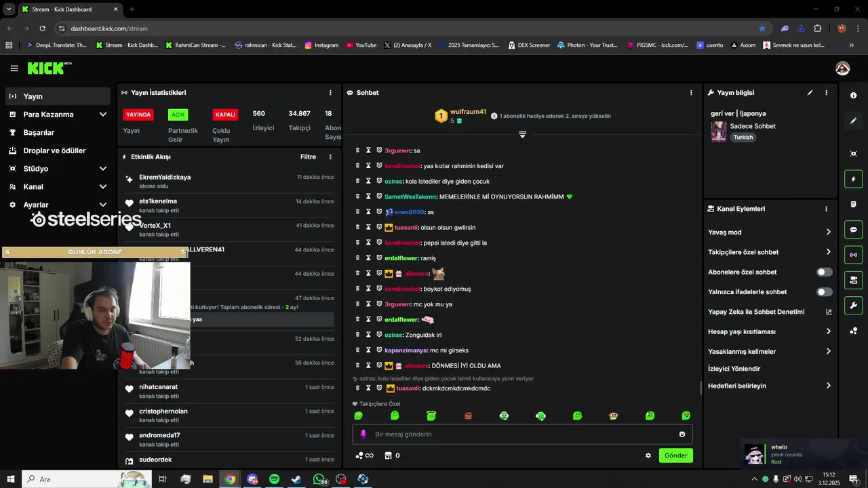Switch to the 'Stream - Kick Dashboard' browser tab
Screen dimensions: 868x488
coord(69,9)
